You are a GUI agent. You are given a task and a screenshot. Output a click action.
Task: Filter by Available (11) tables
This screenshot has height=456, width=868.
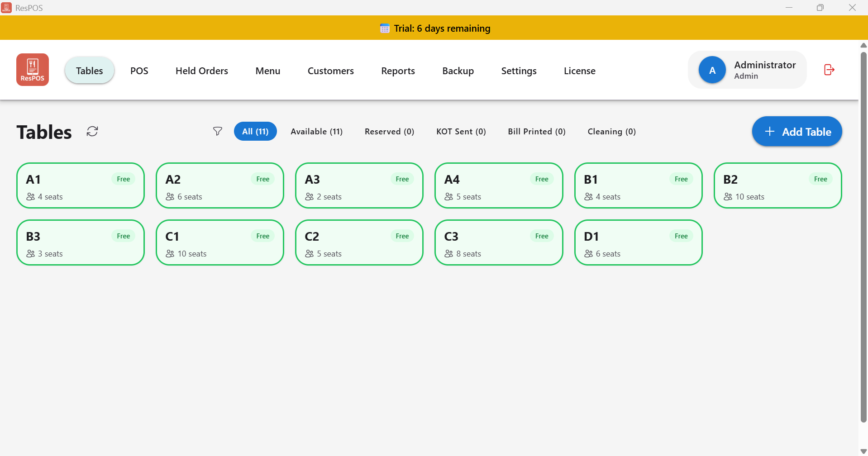(x=317, y=131)
